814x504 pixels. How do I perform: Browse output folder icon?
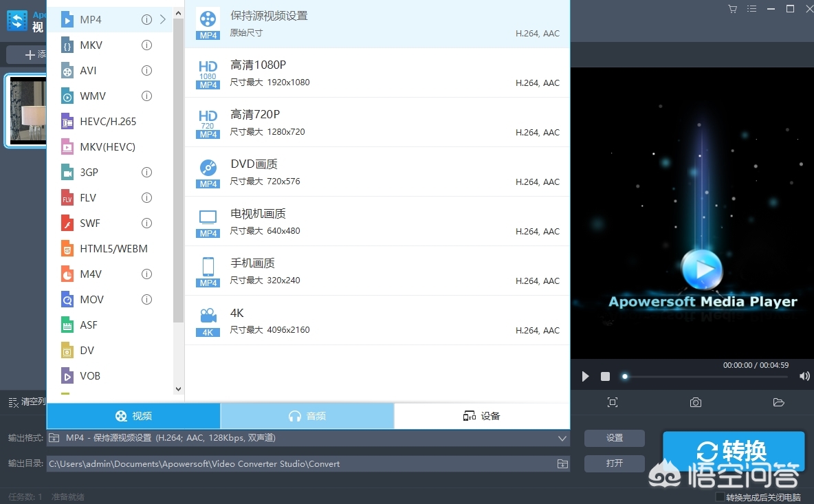point(562,464)
